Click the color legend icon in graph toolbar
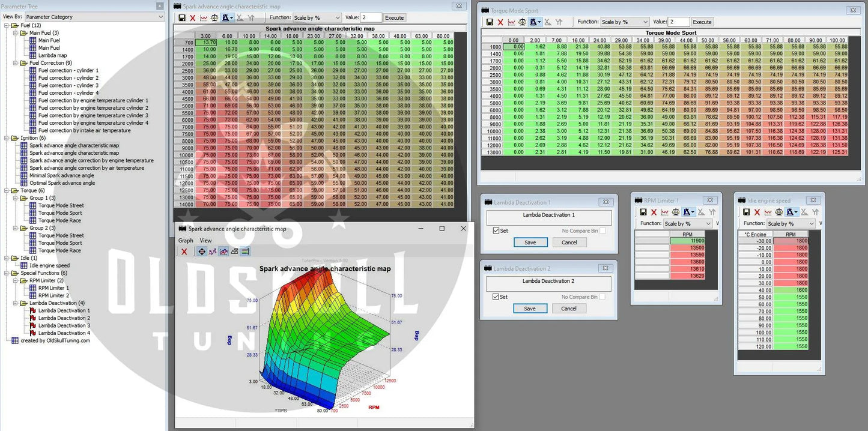The image size is (868, 431). click(x=245, y=252)
